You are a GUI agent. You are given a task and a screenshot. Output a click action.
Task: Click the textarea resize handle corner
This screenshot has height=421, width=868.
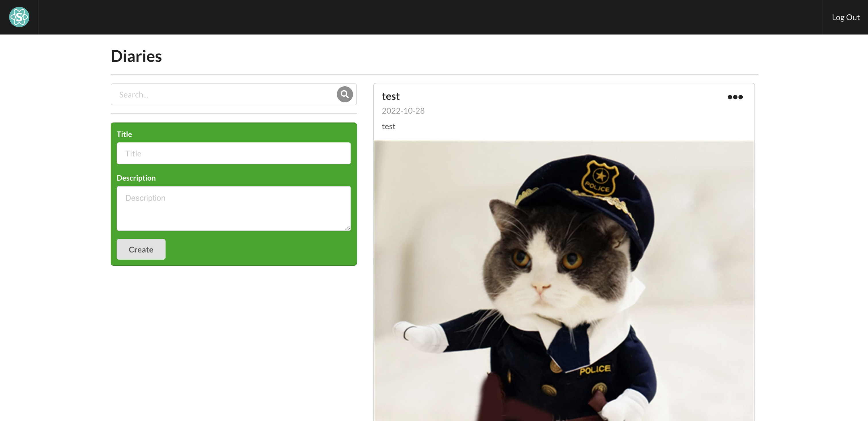coord(348,228)
